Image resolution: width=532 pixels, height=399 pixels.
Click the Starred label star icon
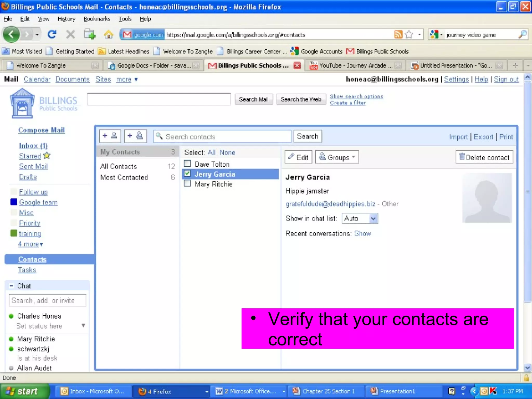pyautogui.click(x=47, y=156)
